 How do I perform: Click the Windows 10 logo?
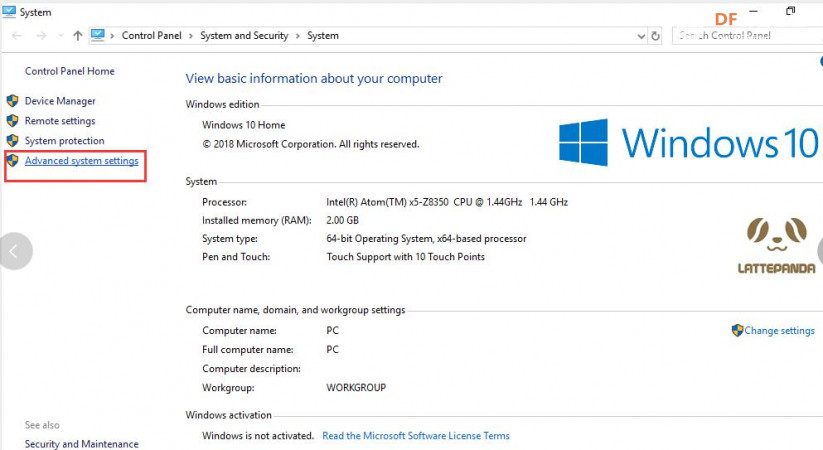pos(688,143)
